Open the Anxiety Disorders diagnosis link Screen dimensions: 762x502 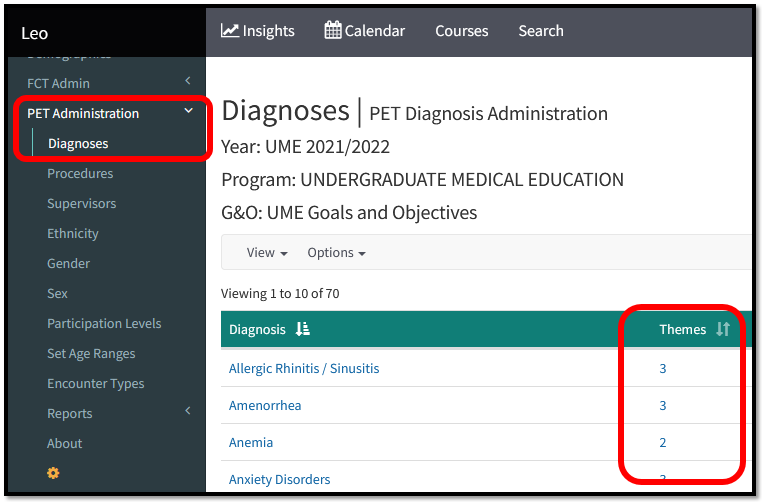click(279, 479)
